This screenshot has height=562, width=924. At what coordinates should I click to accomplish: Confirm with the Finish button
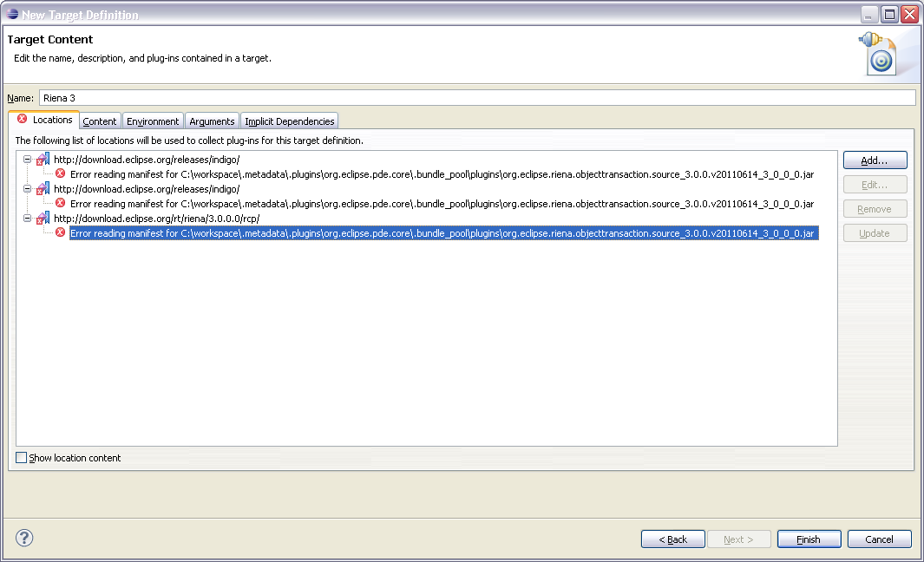[x=809, y=539]
